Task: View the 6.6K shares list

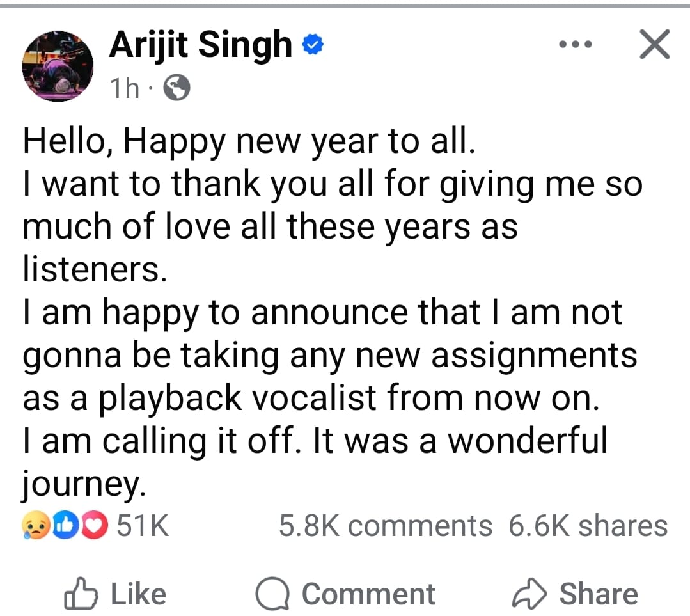Action: point(588,526)
